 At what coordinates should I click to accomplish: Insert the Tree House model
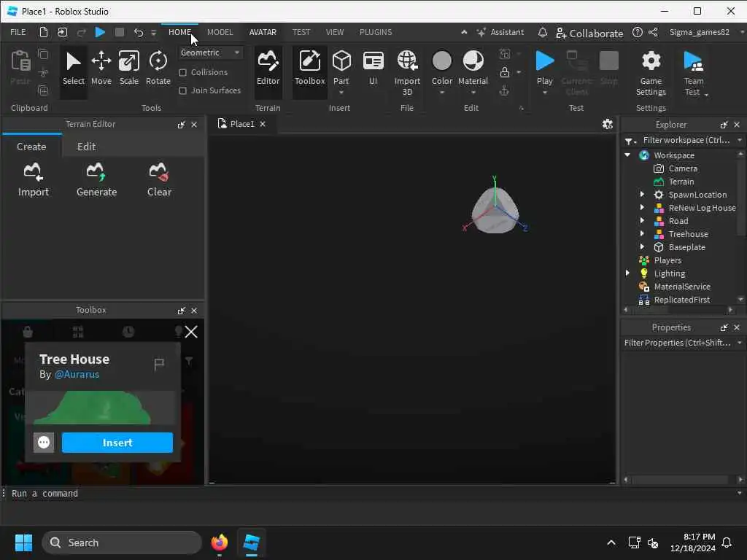pos(117,443)
